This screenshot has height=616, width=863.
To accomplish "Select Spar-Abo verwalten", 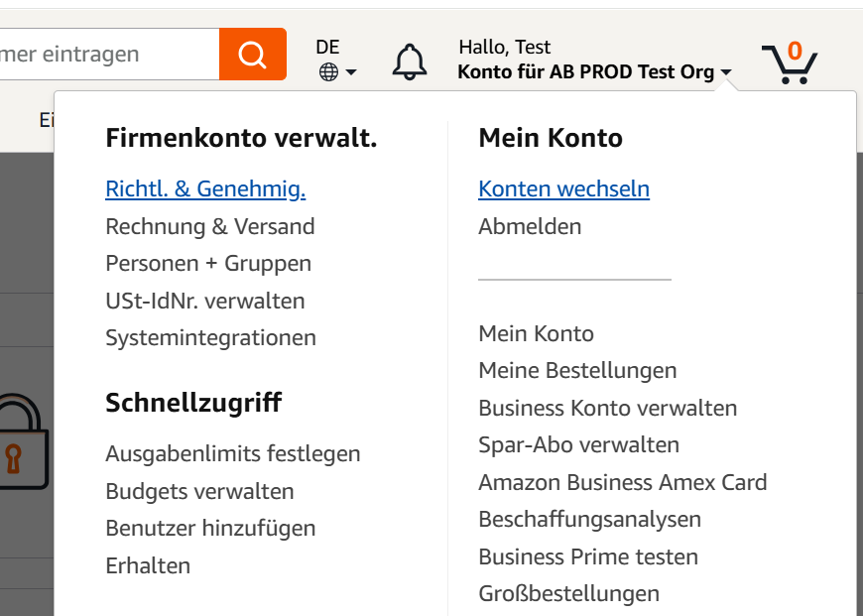I will (580, 444).
